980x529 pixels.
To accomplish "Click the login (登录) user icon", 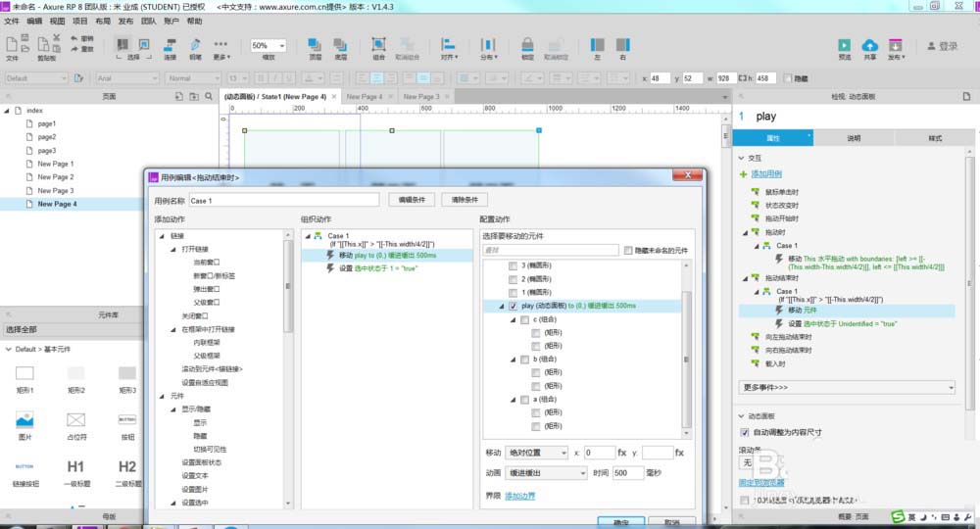I will coord(931,46).
